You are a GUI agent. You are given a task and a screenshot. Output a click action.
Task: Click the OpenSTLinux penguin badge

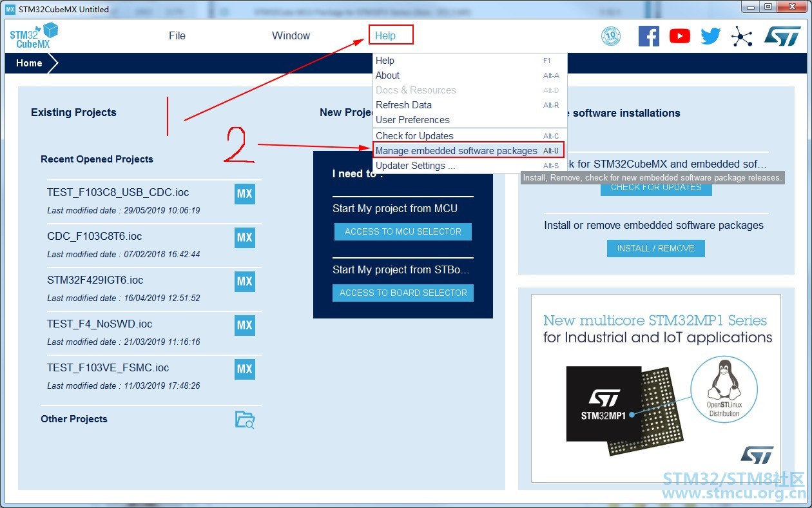[x=724, y=389]
